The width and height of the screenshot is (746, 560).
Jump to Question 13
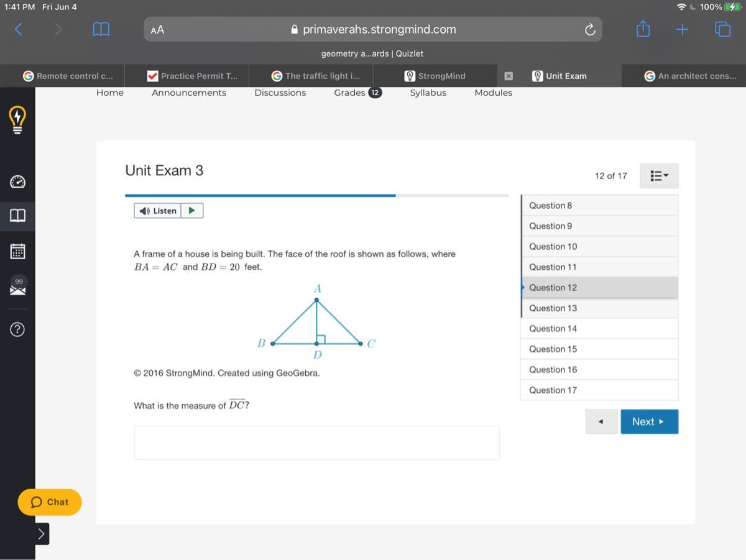click(x=599, y=308)
